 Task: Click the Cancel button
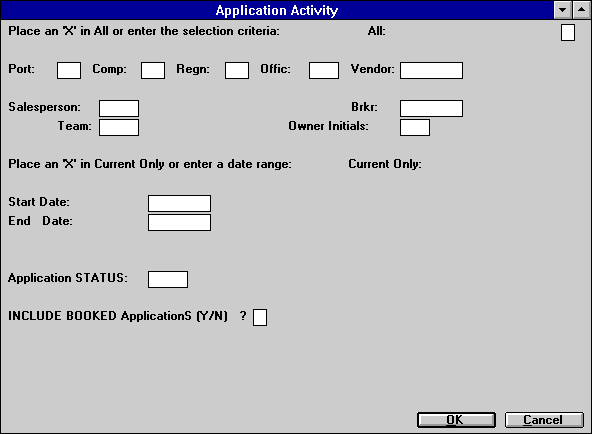544,420
